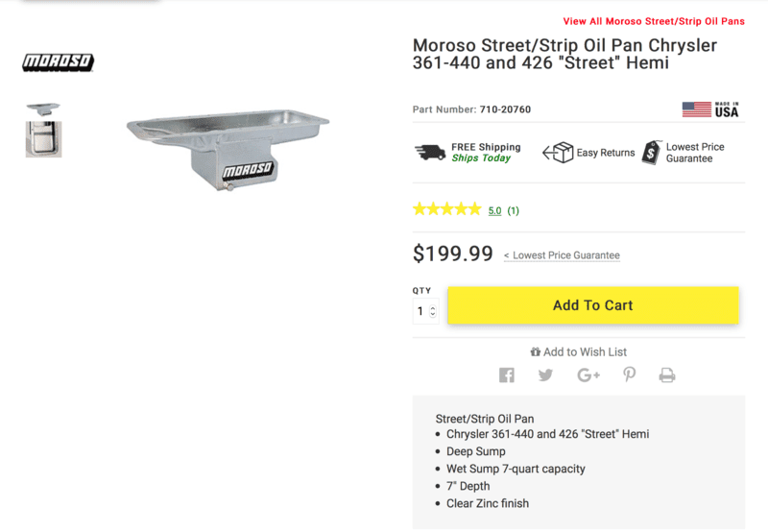Share product via Twitter icon

pyautogui.click(x=545, y=375)
